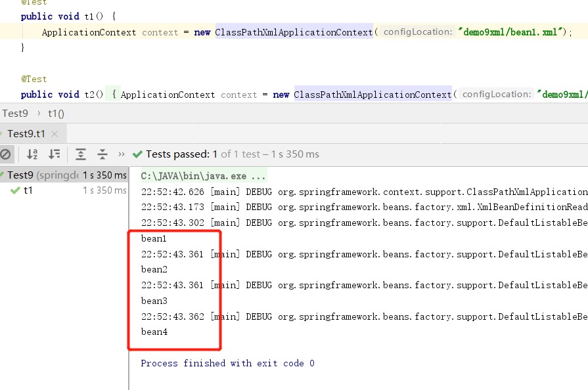Click the @Test annotation above t2
Image resolution: width=588 pixels, height=390 pixels.
point(34,79)
